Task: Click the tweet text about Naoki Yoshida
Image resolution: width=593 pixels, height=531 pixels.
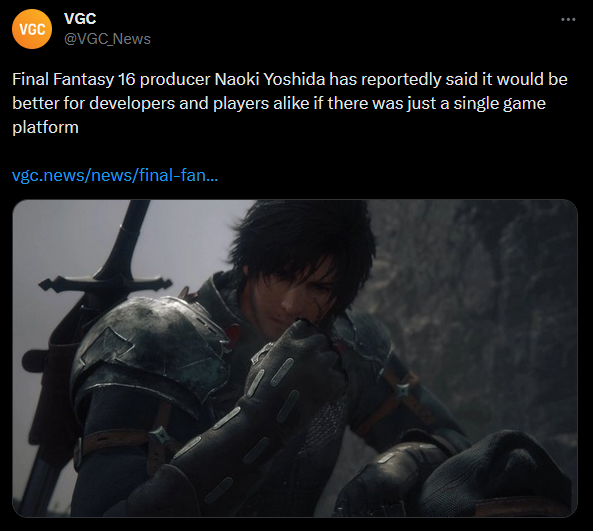Action: [x=290, y=103]
